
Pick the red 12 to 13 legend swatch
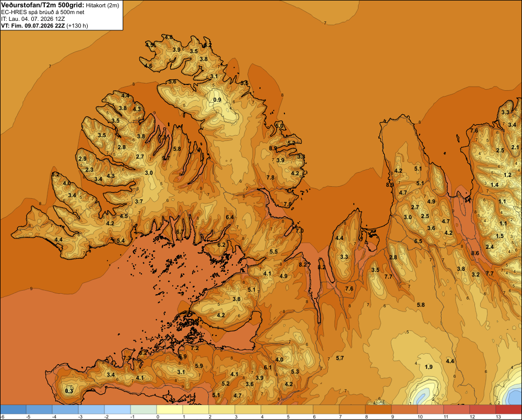pos(482,410)
